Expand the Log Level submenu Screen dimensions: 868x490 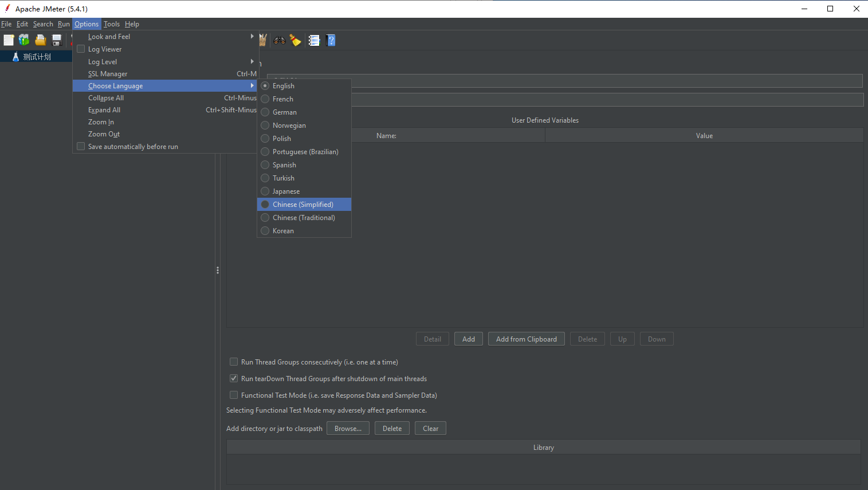click(165, 62)
